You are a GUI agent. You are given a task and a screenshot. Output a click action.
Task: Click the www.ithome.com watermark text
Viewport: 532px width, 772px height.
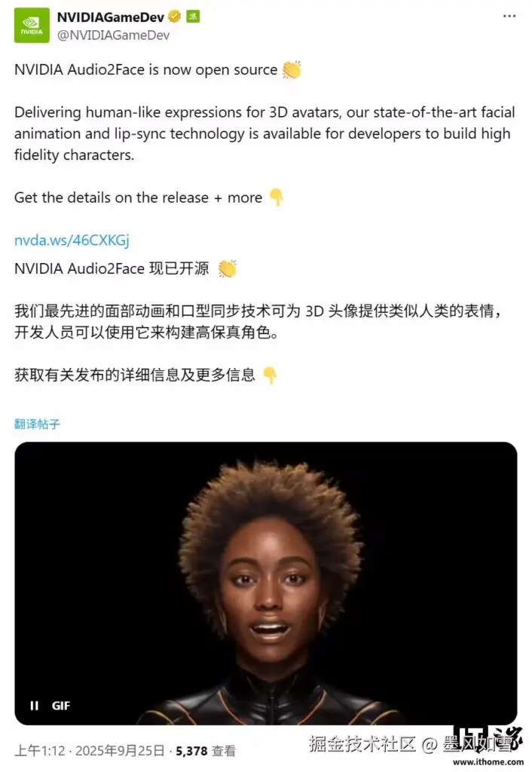click(x=488, y=761)
